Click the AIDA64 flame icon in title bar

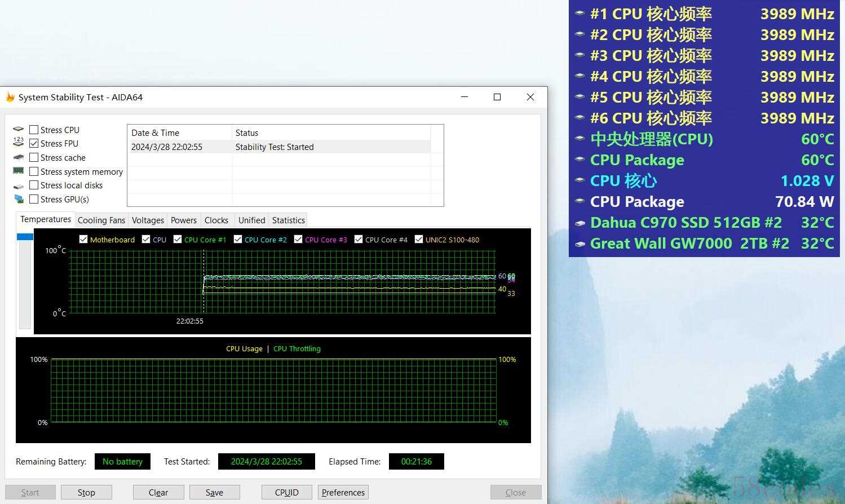10,98
